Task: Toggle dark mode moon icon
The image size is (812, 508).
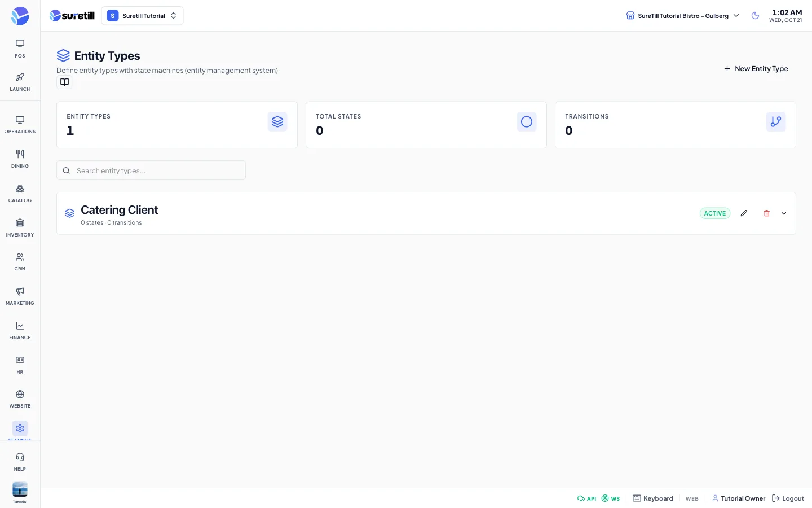Action: click(755, 16)
